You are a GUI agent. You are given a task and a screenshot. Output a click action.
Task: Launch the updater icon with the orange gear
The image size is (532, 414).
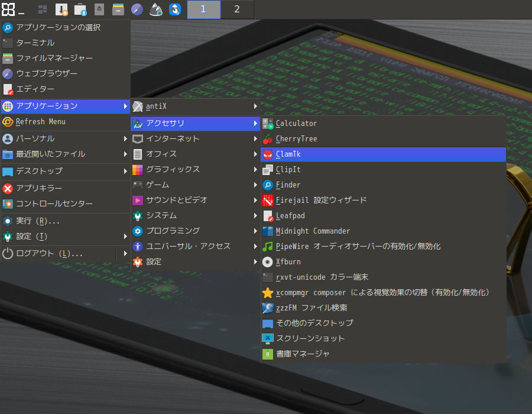(61, 9)
